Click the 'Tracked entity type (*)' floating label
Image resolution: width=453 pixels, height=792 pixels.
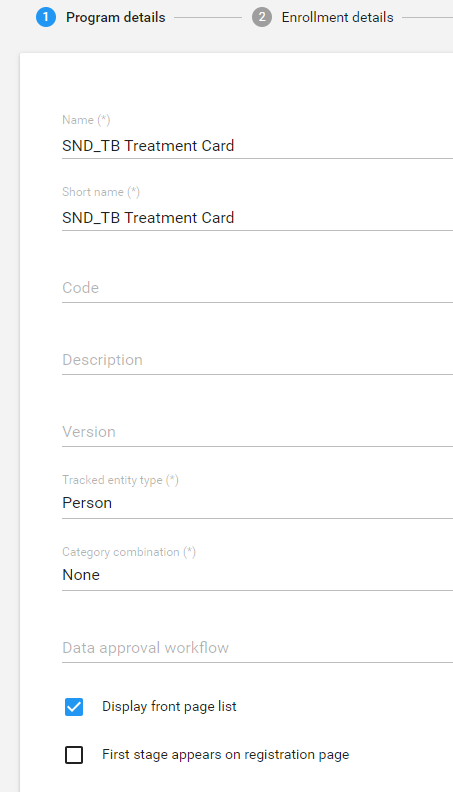click(120, 480)
